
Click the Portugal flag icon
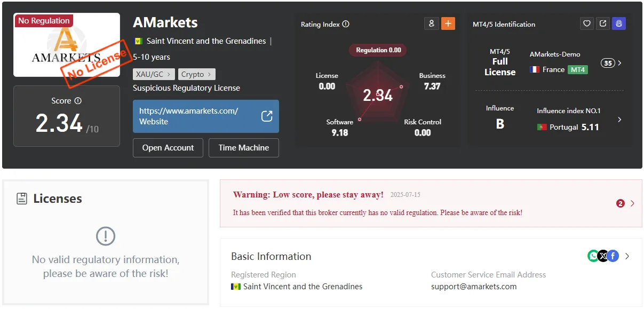[542, 127]
